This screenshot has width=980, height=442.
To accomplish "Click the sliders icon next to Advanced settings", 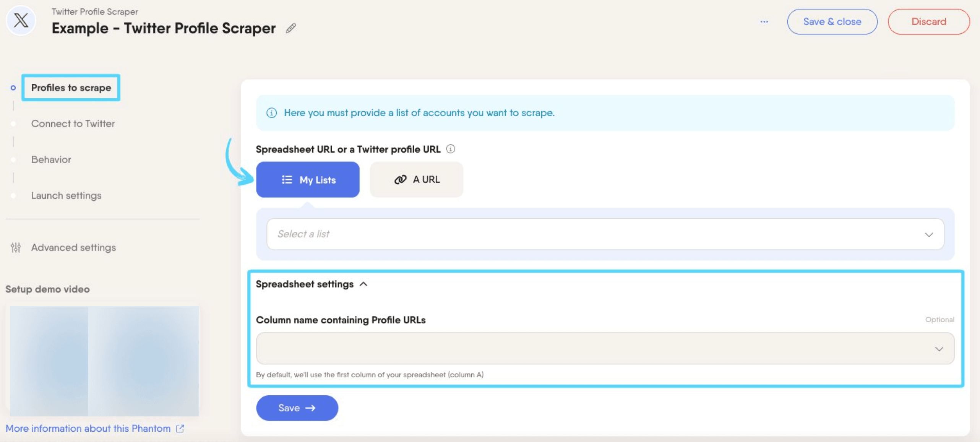I will [16, 248].
